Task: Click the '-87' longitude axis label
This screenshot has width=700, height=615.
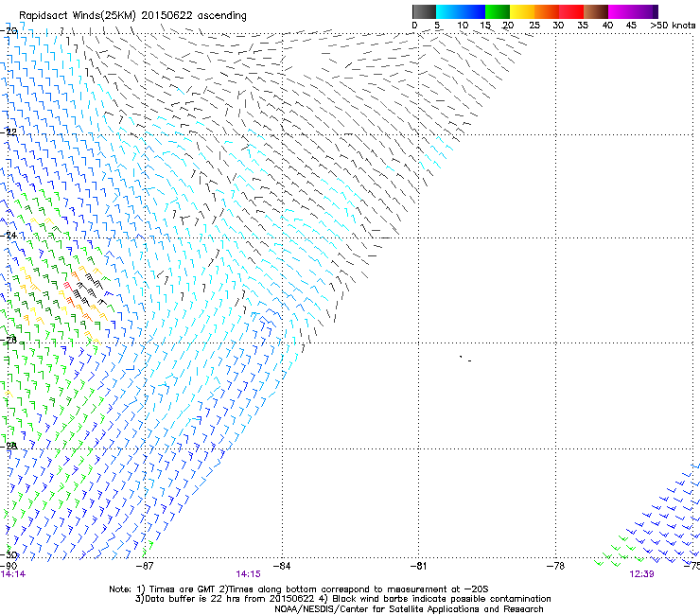Action: pyautogui.click(x=145, y=566)
